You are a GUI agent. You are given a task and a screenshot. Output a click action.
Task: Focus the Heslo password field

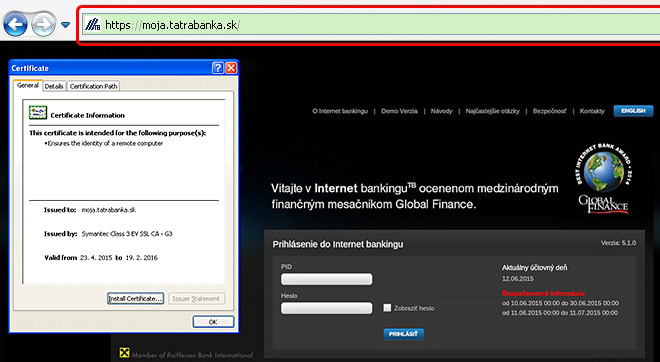327,308
